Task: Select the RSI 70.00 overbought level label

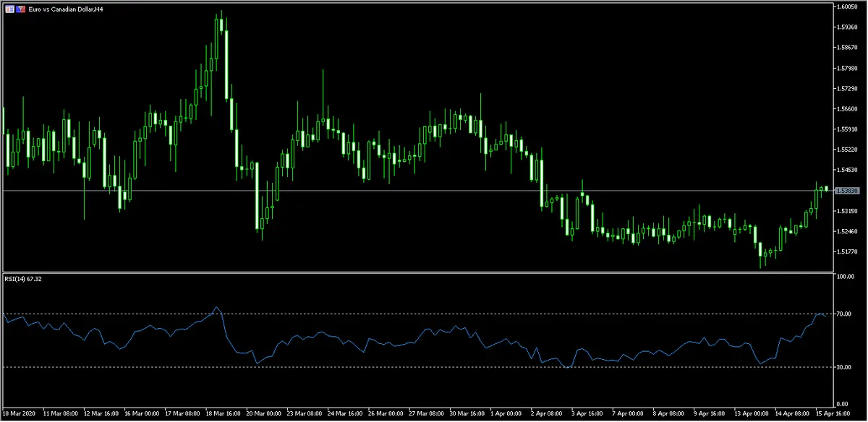Action: click(843, 314)
